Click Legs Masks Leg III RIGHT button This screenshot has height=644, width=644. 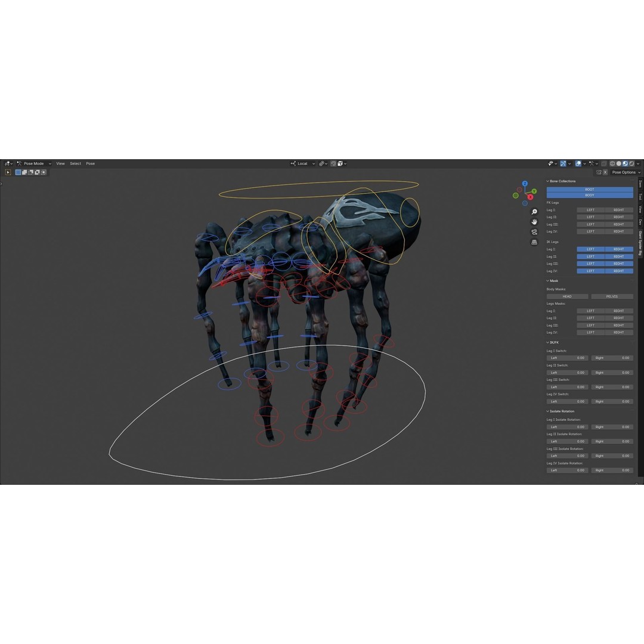(x=619, y=326)
